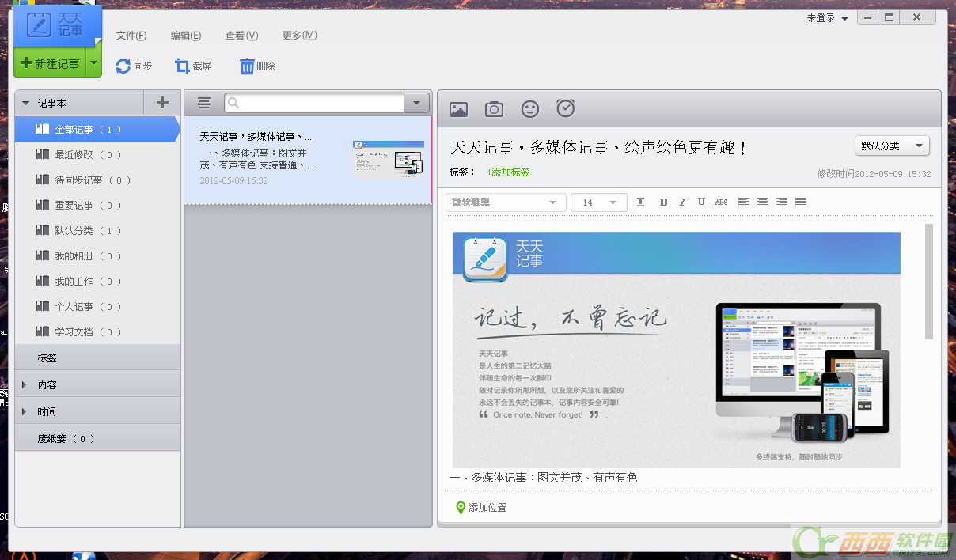Click the banner image in note content

click(676, 350)
